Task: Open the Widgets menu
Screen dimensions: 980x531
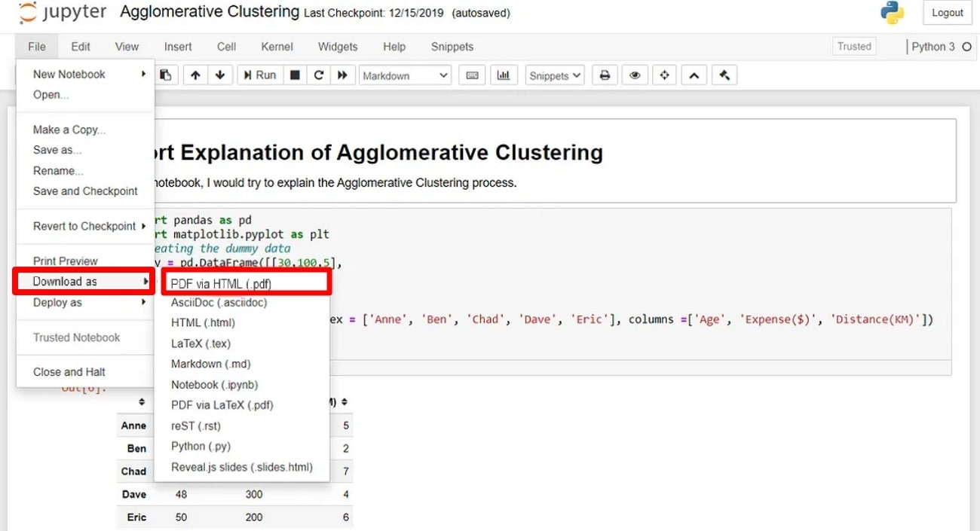Action: click(x=338, y=47)
